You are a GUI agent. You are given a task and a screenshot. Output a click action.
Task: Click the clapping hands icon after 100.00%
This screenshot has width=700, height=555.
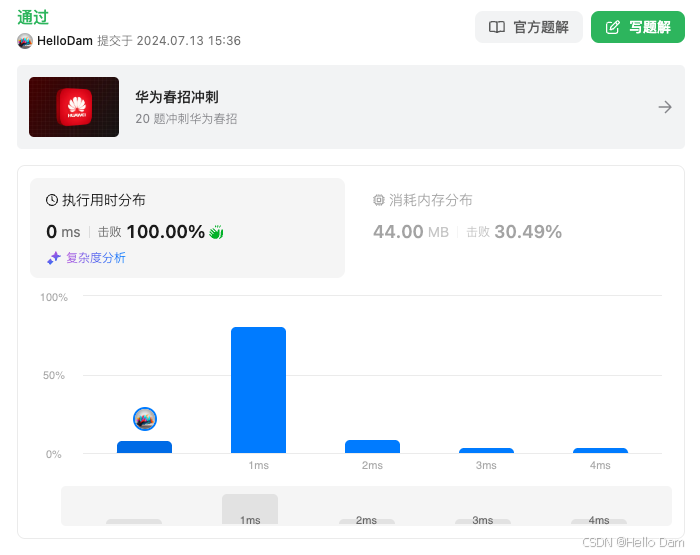pyautogui.click(x=216, y=232)
